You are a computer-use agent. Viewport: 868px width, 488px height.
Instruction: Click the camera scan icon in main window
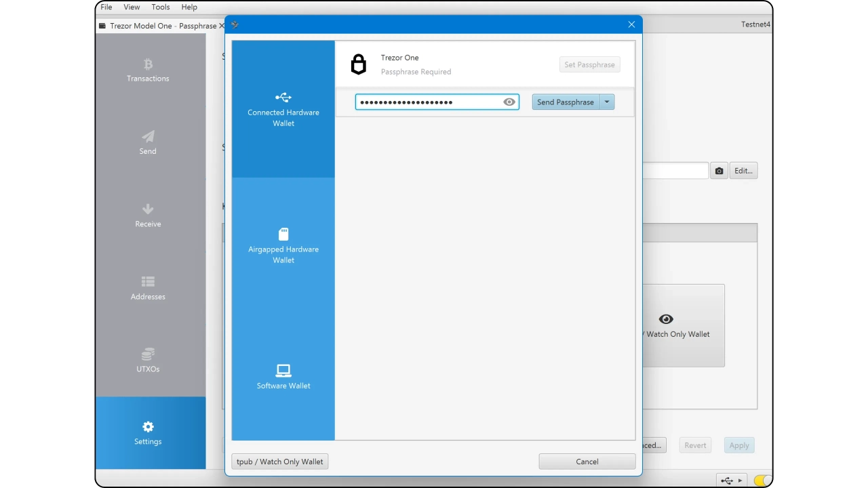tap(719, 171)
